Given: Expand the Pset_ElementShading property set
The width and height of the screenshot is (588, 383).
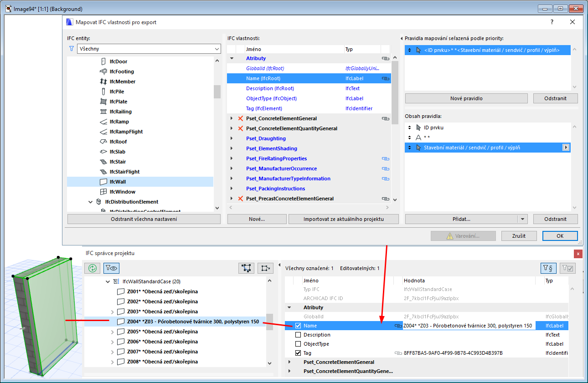Looking at the screenshot, I should (x=232, y=148).
